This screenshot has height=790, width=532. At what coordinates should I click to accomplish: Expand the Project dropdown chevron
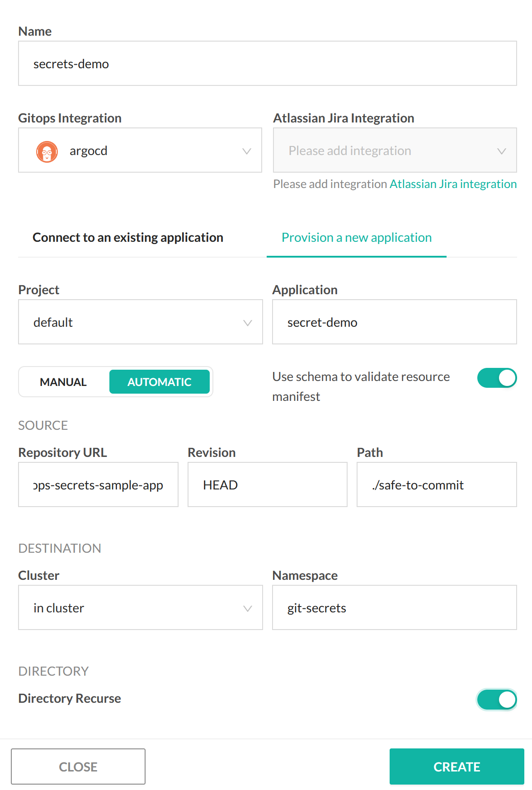coord(248,323)
